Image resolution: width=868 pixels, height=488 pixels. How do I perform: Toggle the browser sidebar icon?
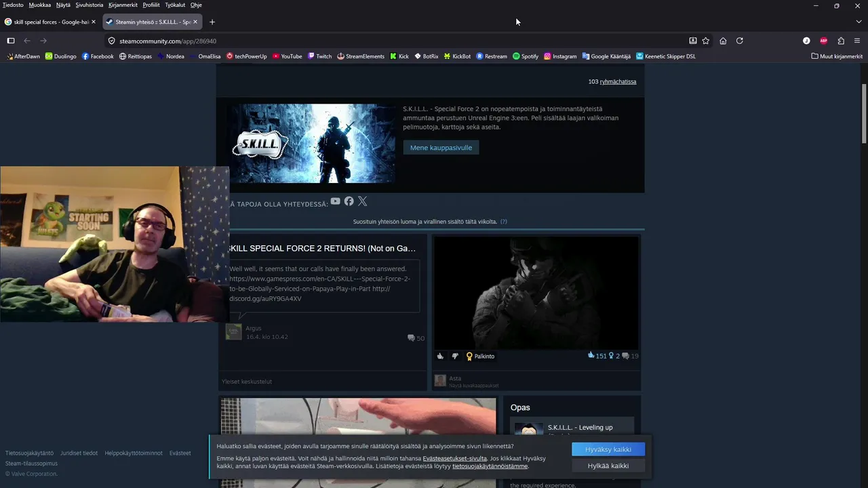(11, 41)
